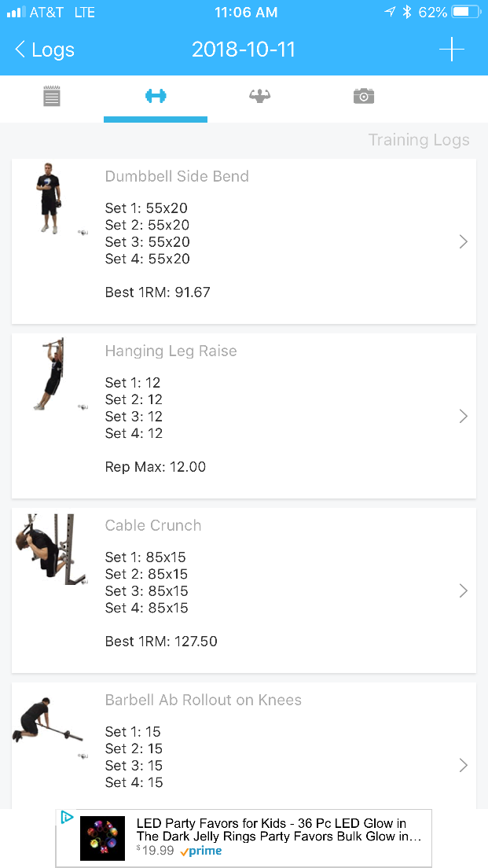Select the Cable Crunch title text

tap(153, 526)
